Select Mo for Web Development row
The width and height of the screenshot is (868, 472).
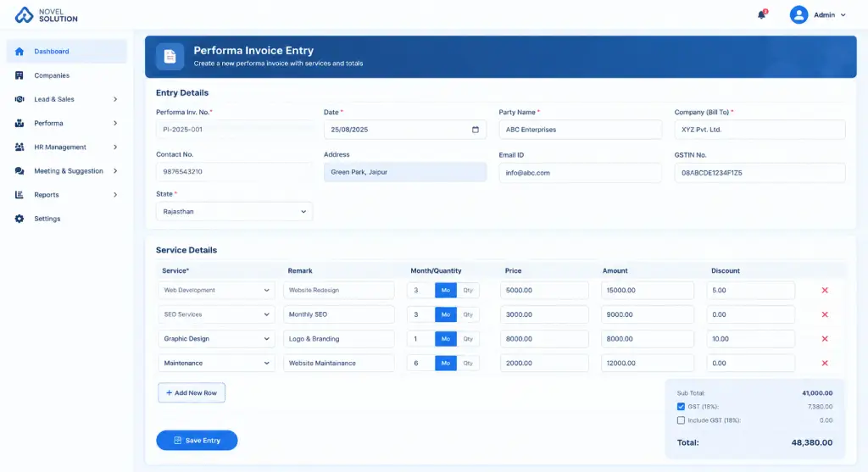tap(446, 290)
